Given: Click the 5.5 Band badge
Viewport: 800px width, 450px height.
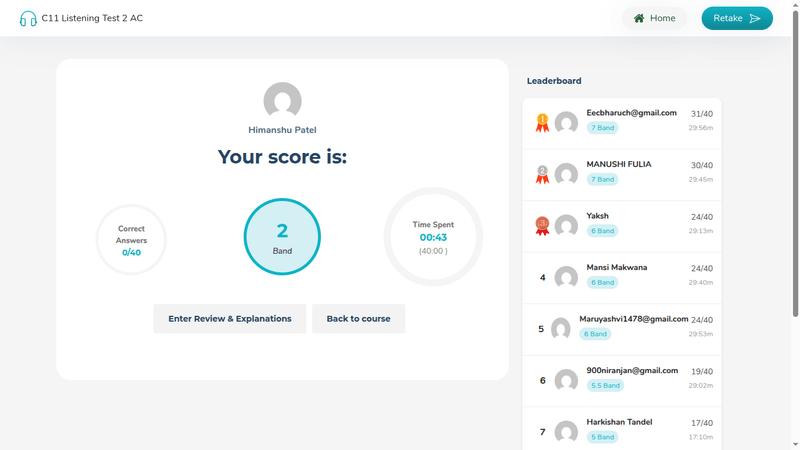Looking at the screenshot, I should pyautogui.click(x=605, y=386).
